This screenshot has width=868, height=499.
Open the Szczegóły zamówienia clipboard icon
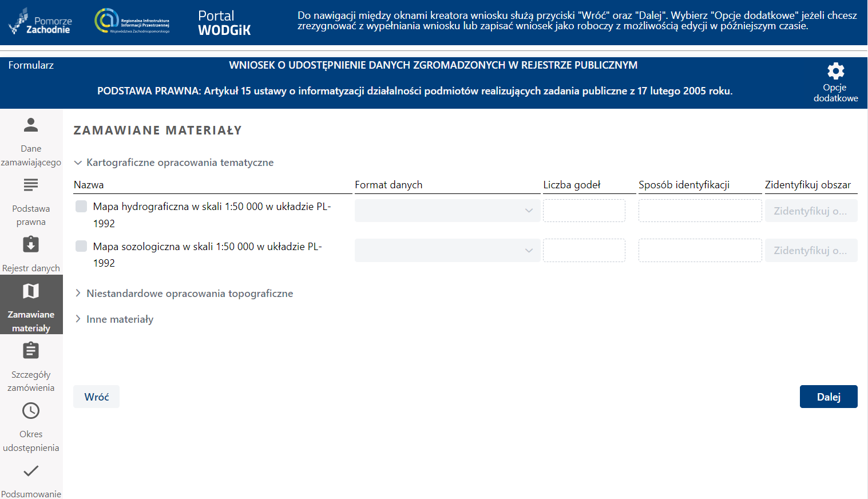(30, 350)
